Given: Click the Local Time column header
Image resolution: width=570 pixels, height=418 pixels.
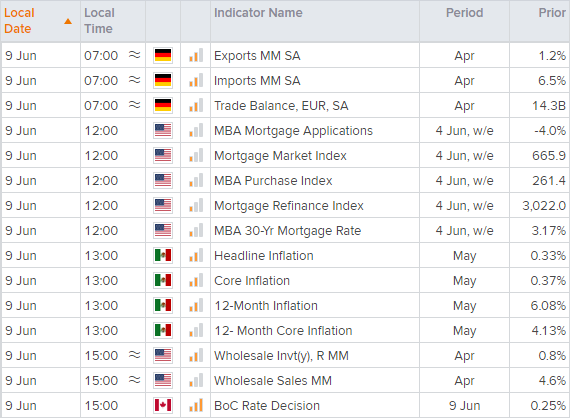Looking at the screenshot, I should coord(99,21).
